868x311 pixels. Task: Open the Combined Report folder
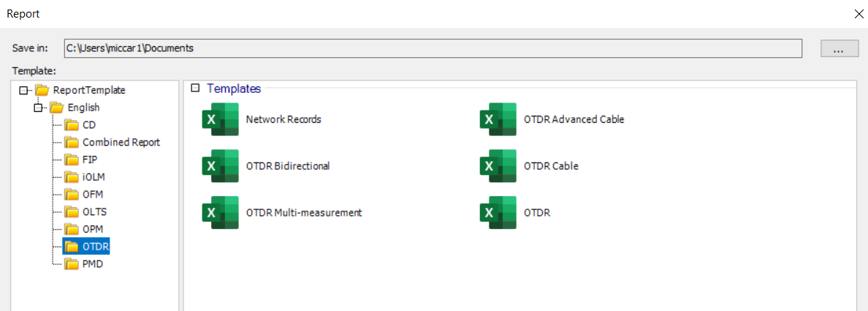(x=121, y=142)
